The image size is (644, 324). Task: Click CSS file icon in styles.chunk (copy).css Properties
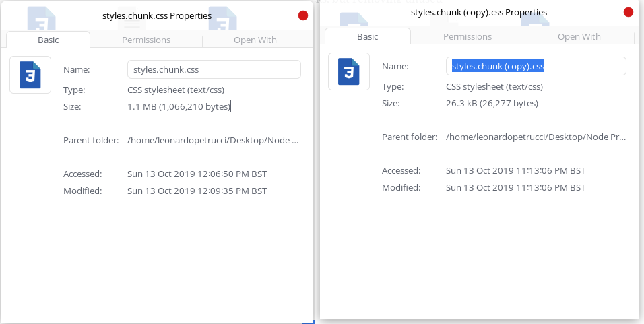349,71
